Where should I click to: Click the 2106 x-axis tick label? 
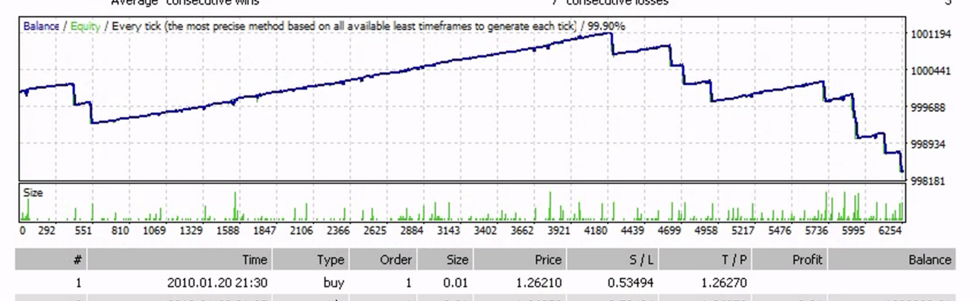[x=302, y=230]
